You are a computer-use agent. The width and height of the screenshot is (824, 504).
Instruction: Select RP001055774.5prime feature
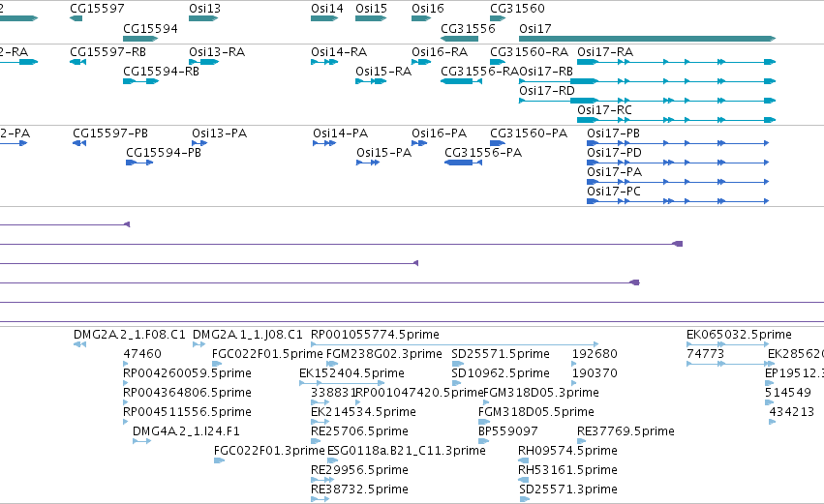pos(375,335)
